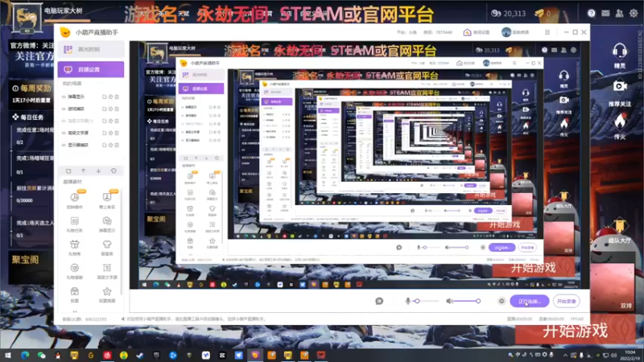Open the user avatar account menu
The width and height of the screenshot is (644, 362).
(514, 32)
